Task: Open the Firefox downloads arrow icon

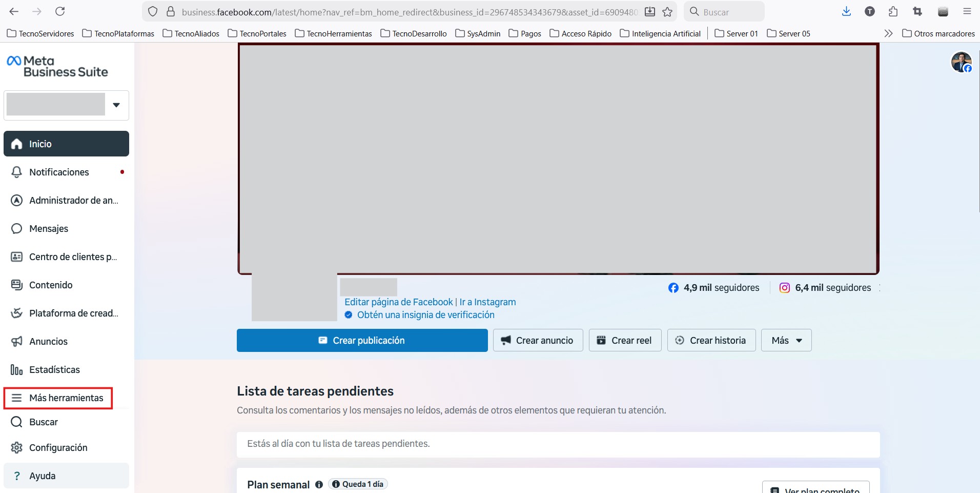Action: click(x=846, y=12)
